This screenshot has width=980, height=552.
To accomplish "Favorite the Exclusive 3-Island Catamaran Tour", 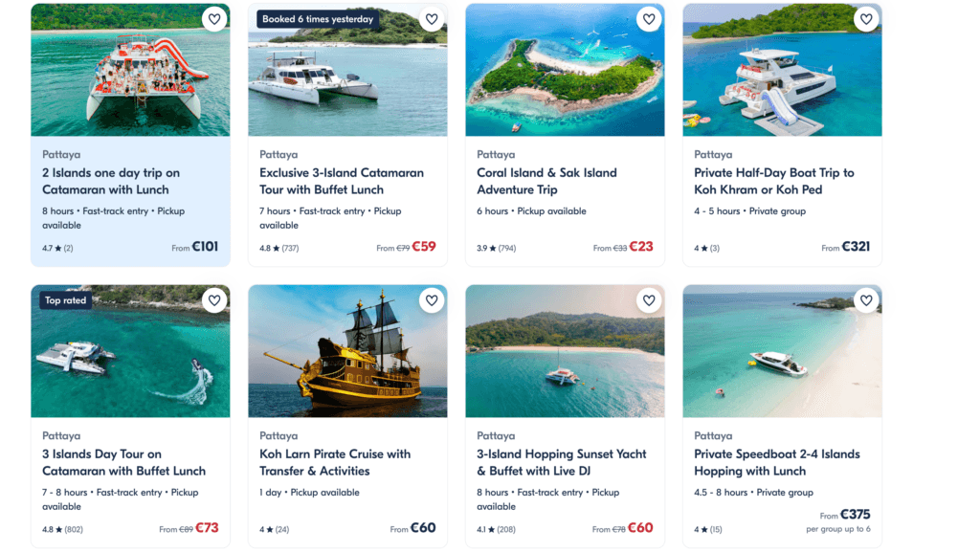I will [x=432, y=19].
